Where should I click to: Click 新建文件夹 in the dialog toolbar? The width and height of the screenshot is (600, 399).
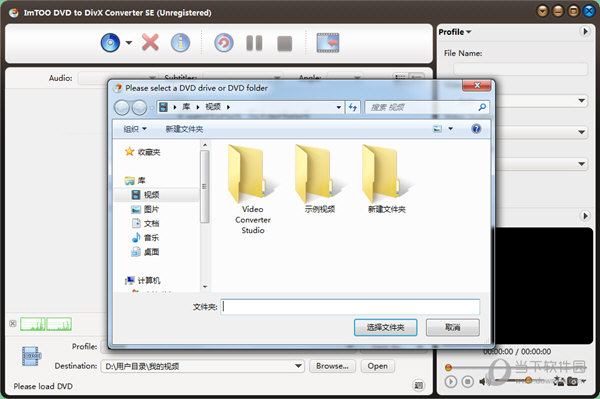(x=184, y=129)
